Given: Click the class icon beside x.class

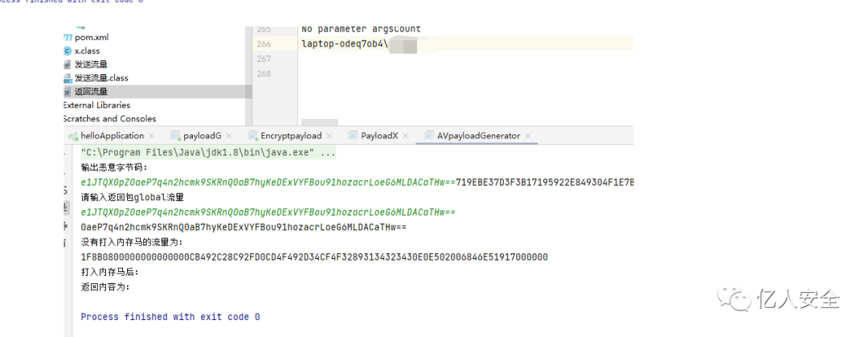Looking at the screenshot, I should pyautogui.click(x=68, y=51).
